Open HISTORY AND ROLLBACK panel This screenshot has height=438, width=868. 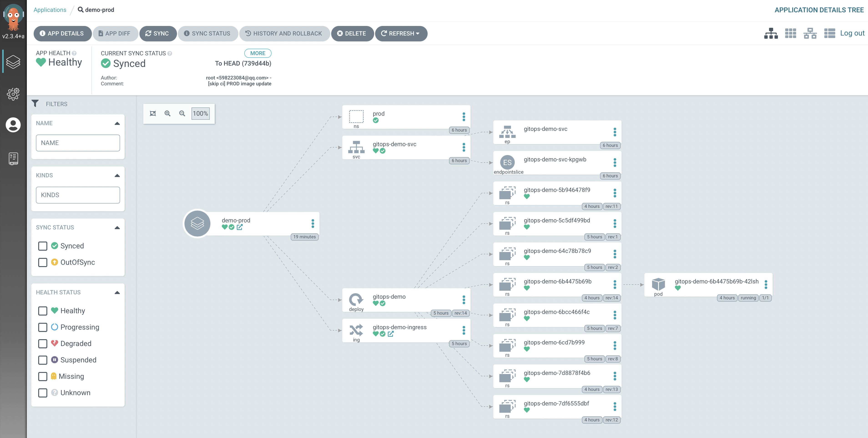tap(284, 33)
